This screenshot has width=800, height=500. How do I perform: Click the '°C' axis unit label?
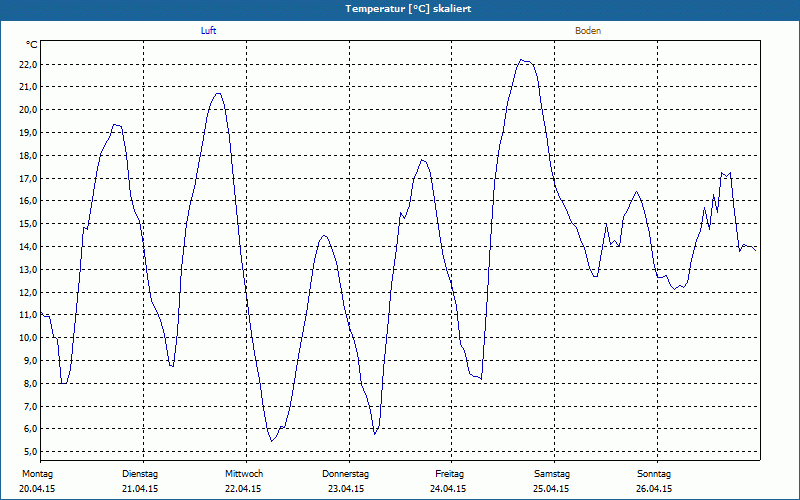pos(32,45)
